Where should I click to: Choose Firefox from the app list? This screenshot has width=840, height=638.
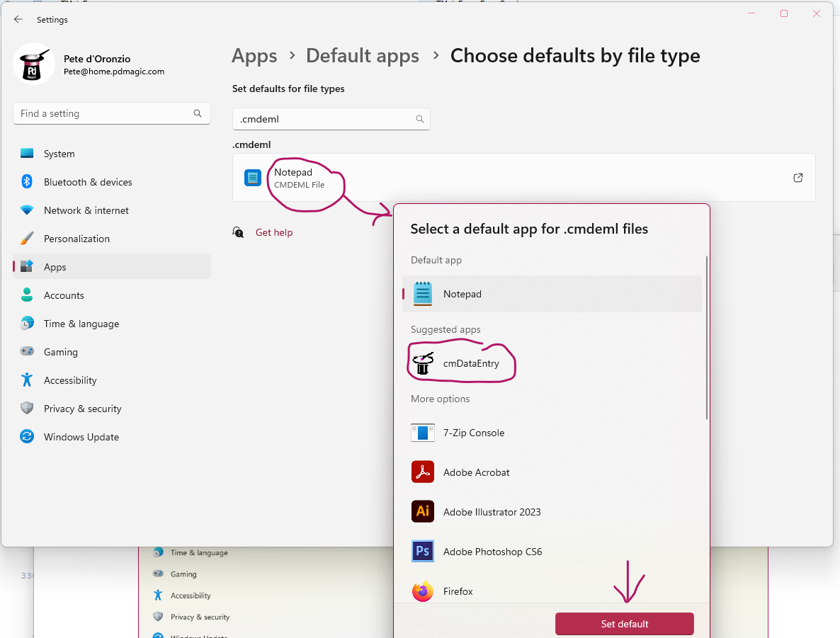pyautogui.click(x=552, y=591)
